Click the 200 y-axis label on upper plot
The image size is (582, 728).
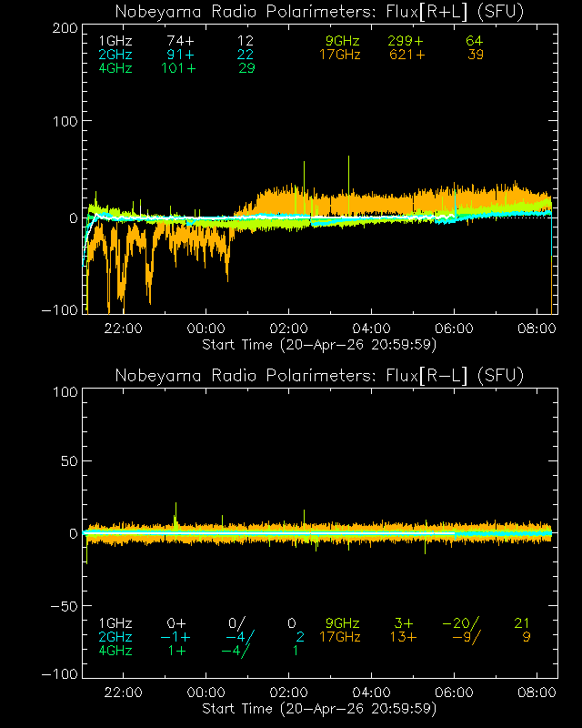pos(64,28)
